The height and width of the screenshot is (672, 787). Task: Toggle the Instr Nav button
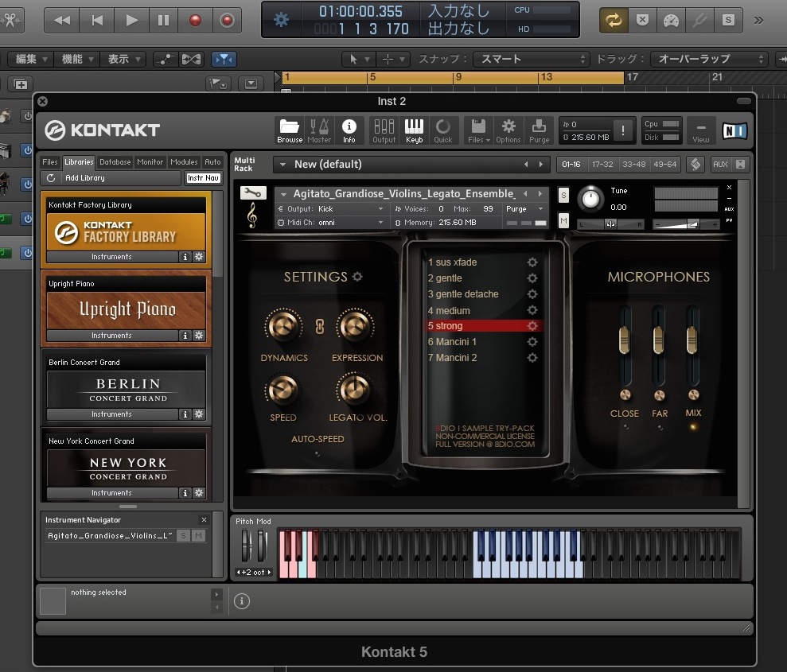pyautogui.click(x=203, y=178)
